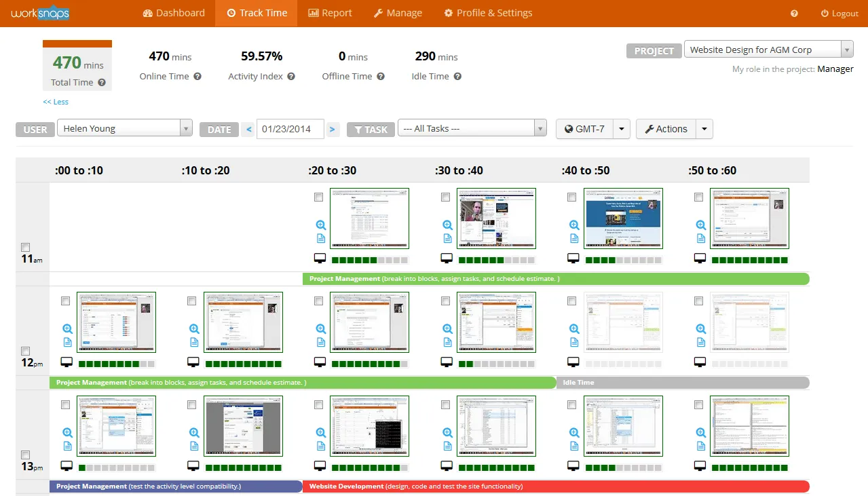The height and width of the screenshot is (496, 868).
Task: Click the activity level bar under 12pm :30 to :40
Action: (x=497, y=364)
